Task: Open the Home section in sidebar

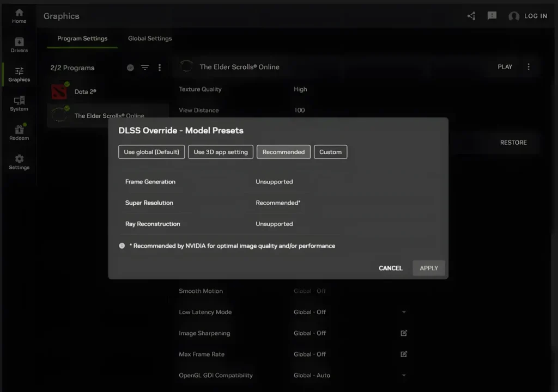Action: tap(19, 15)
